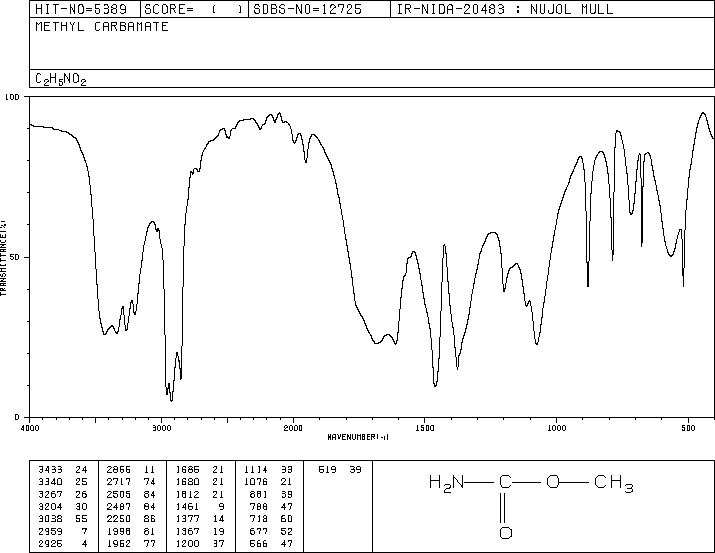The width and height of the screenshot is (715, 553).
Task: Click the CH3 group in the structure
Action: (x=614, y=483)
